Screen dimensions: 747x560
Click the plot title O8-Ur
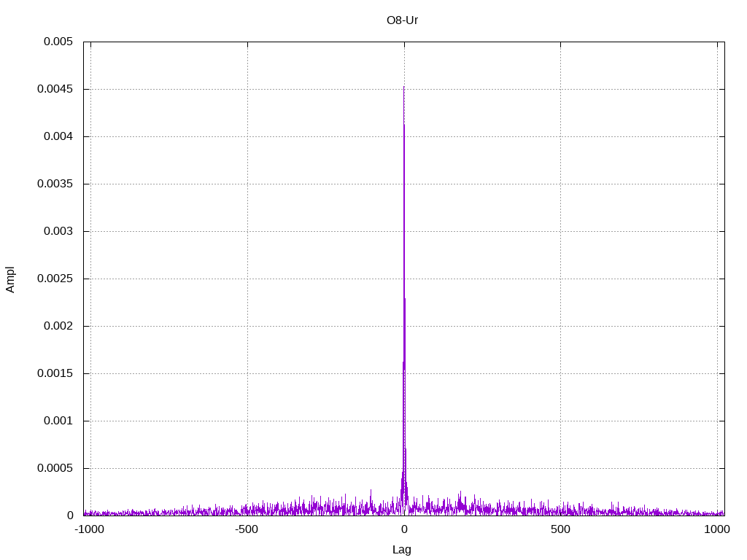point(402,20)
